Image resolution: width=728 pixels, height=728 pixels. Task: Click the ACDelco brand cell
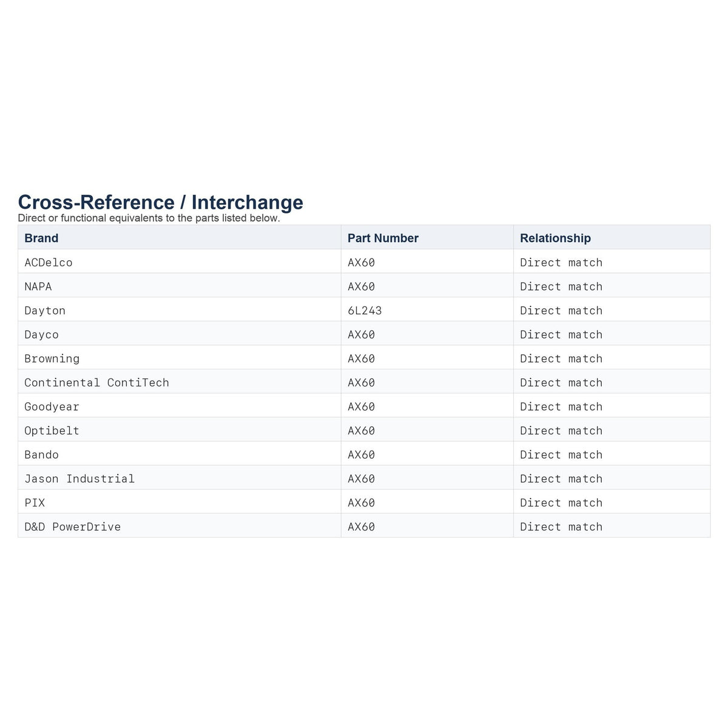tap(180, 262)
